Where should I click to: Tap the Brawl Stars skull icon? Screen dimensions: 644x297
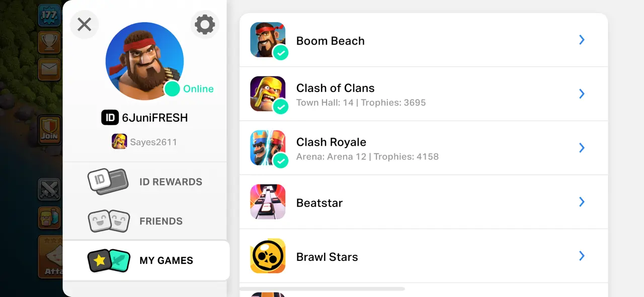(268, 256)
